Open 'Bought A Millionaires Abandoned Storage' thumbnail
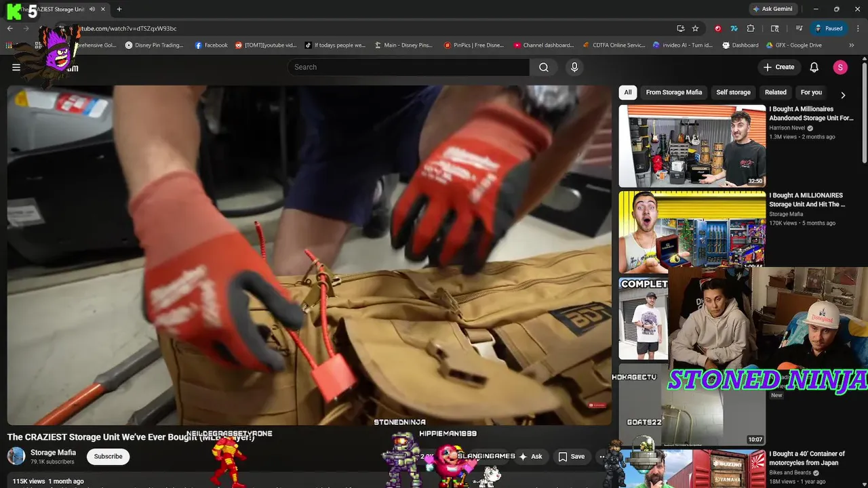Viewport: 868px width, 488px height. pyautogui.click(x=692, y=146)
